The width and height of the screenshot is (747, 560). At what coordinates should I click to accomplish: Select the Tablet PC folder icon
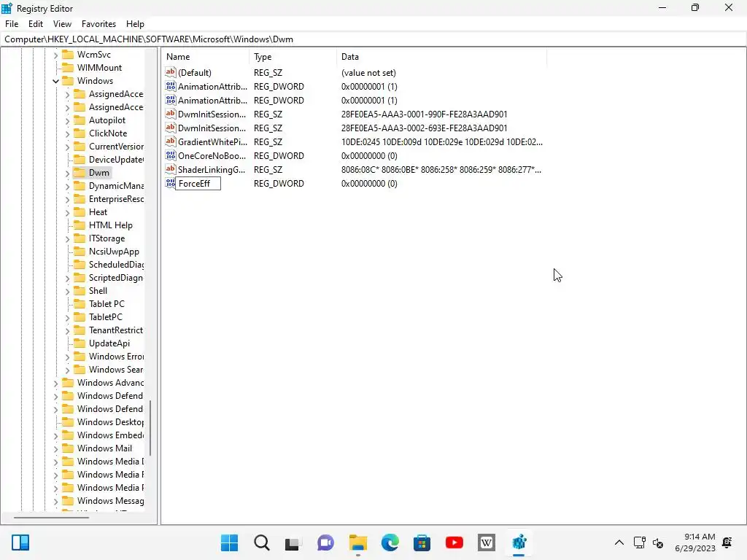pos(80,304)
